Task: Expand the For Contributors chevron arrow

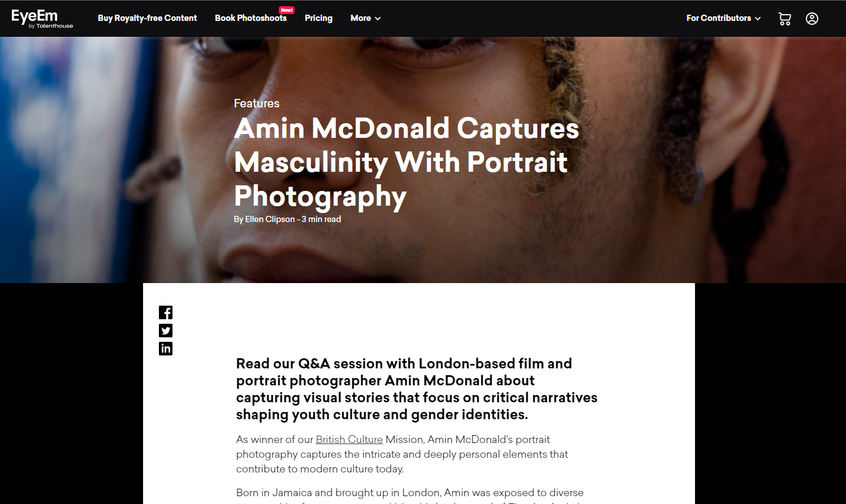Action: coord(758,19)
